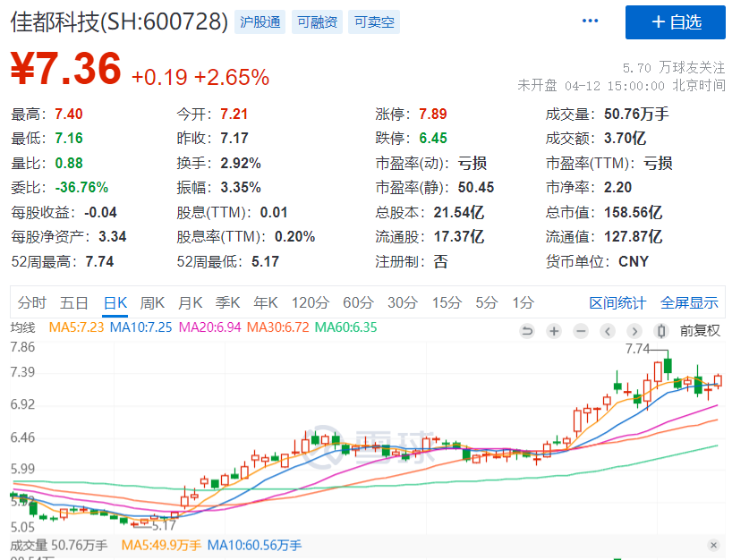Click the 最高 value 7.40
This screenshot has height=560, width=732.
69,114
